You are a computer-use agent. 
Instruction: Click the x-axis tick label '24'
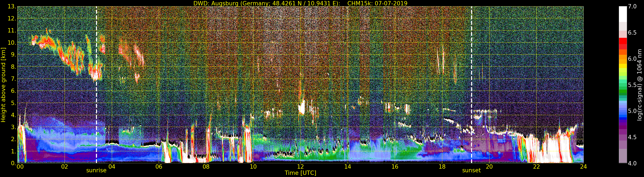pyautogui.click(x=583, y=167)
